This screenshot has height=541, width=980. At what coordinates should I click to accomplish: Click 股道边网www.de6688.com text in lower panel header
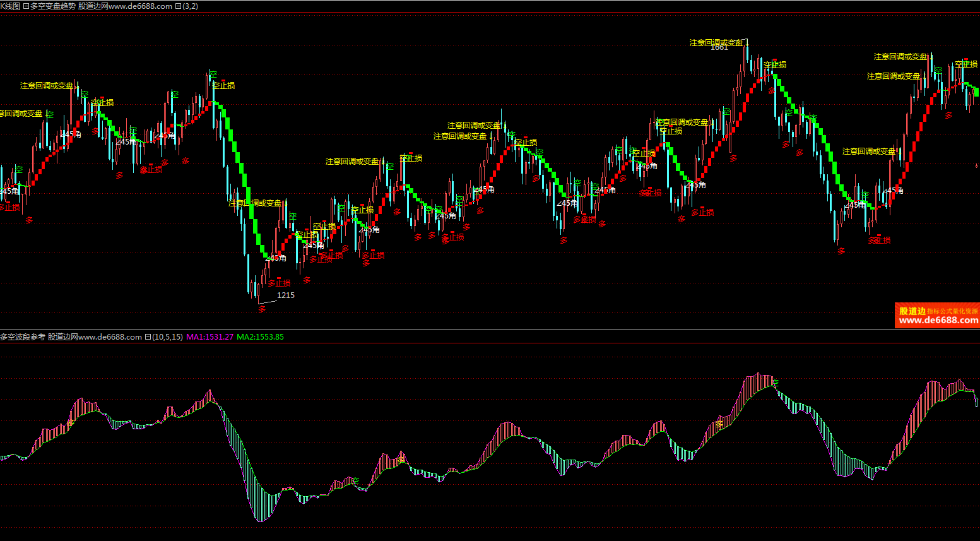point(95,337)
